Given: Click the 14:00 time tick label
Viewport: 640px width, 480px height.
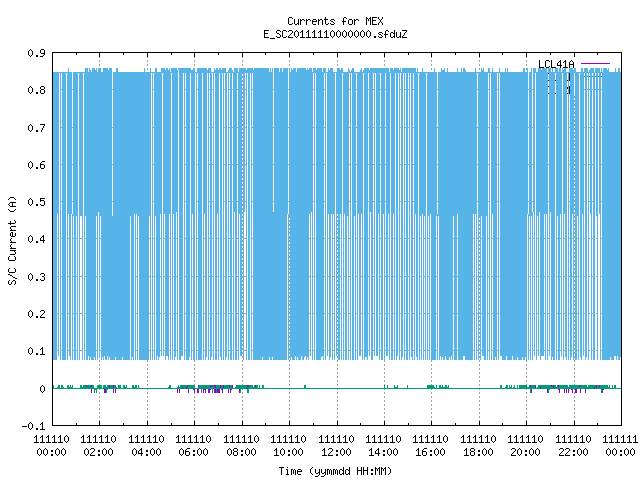Looking at the screenshot, I should (383, 452).
